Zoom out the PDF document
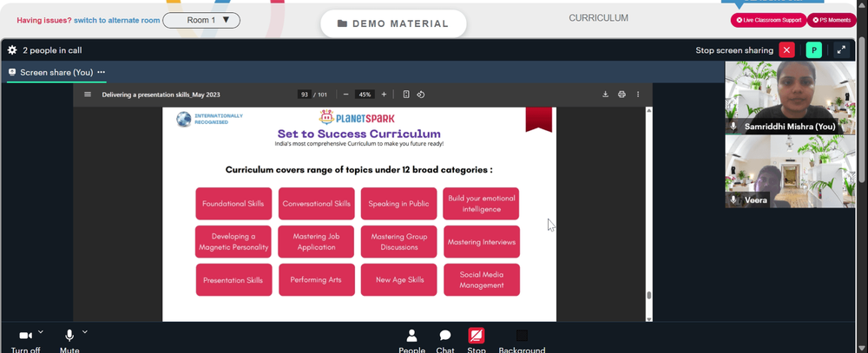Viewport: 868px width, 353px height. coord(346,95)
